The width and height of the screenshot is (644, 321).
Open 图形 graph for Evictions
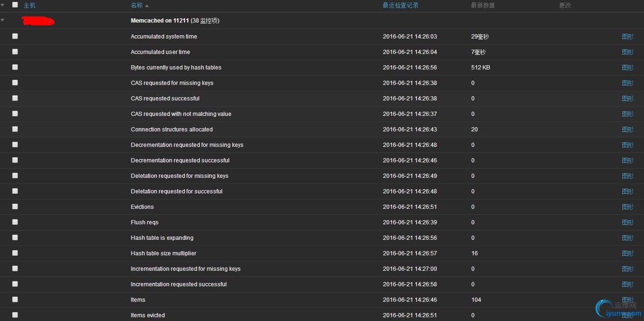(x=628, y=206)
